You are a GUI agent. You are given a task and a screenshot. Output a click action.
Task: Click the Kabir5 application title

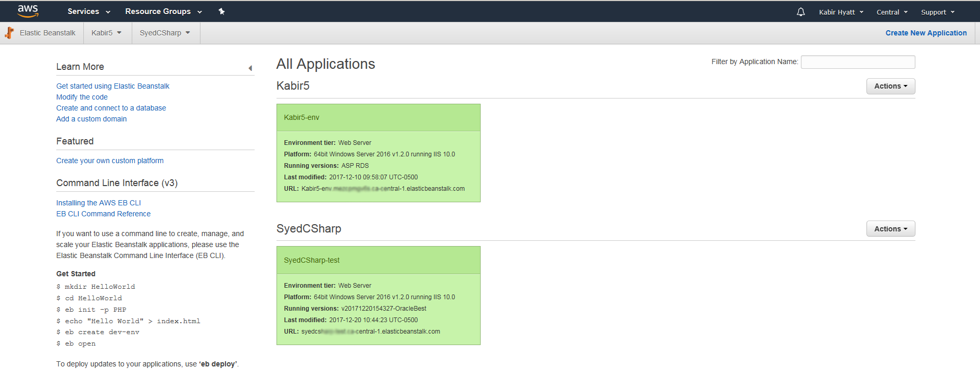click(x=293, y=85)
